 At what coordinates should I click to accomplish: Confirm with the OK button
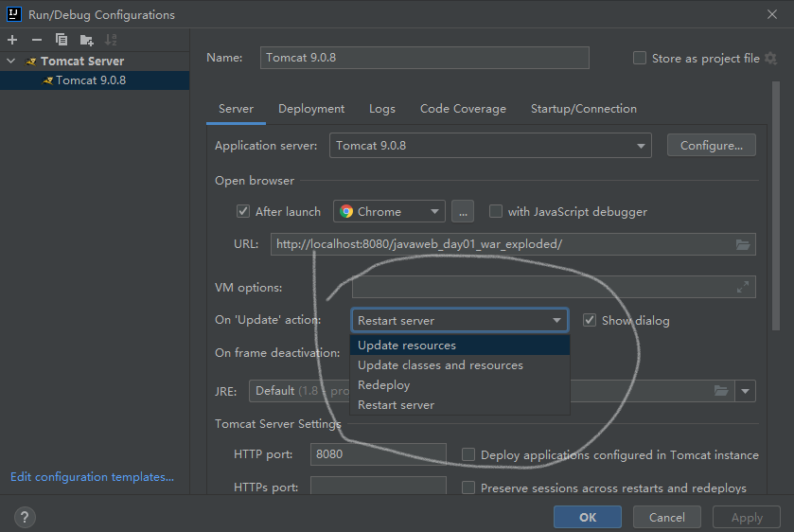pyautogui.click(x=588, y=517)
